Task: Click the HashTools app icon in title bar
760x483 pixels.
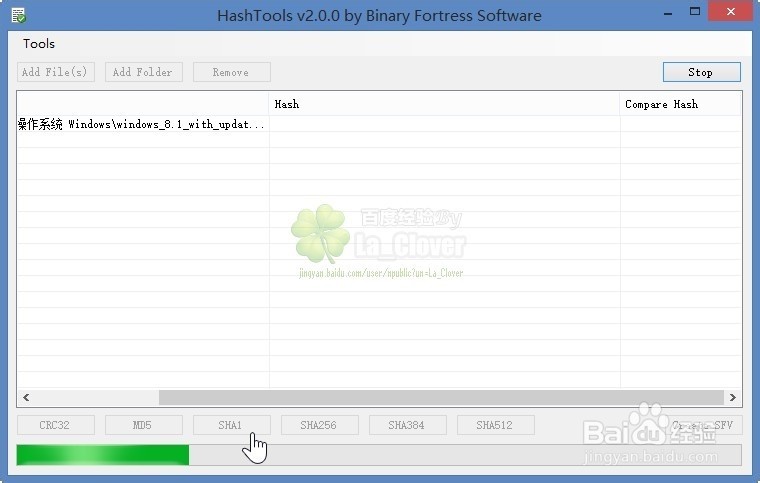Action: point(18,16)
